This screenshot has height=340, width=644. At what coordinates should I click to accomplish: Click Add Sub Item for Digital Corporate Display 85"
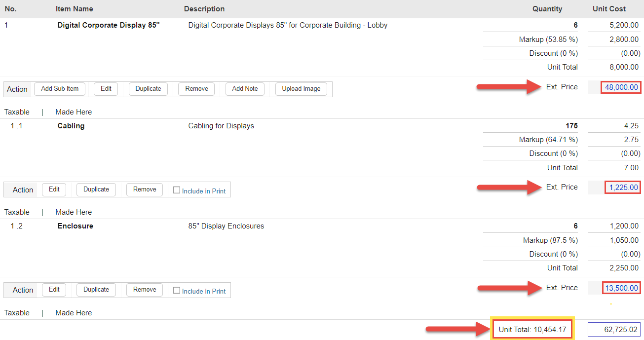click(59, 89)
